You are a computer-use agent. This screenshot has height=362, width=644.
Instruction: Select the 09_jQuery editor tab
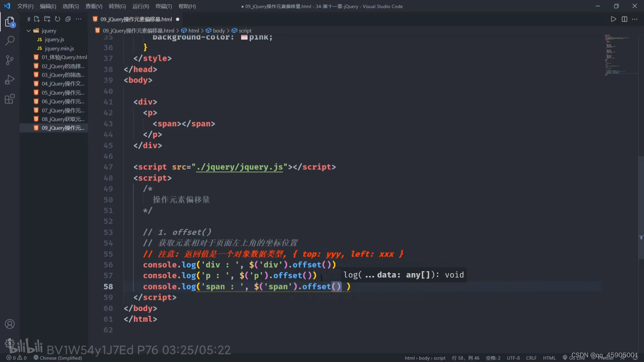point(136,19)
